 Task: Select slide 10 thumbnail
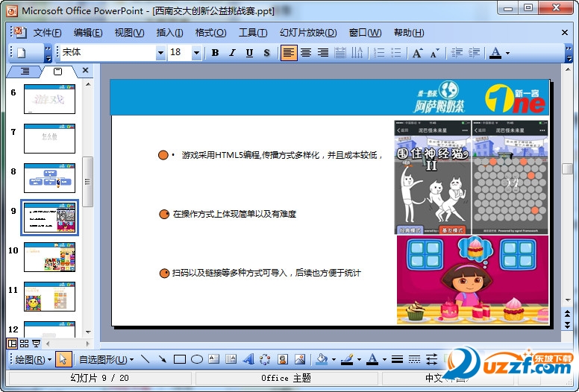click(x=49, y=256)
